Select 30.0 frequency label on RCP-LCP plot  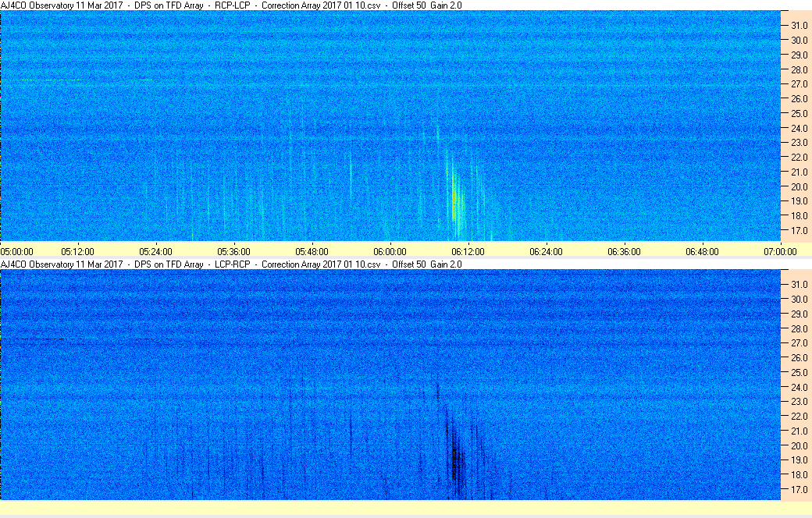(x=799, y=40)
